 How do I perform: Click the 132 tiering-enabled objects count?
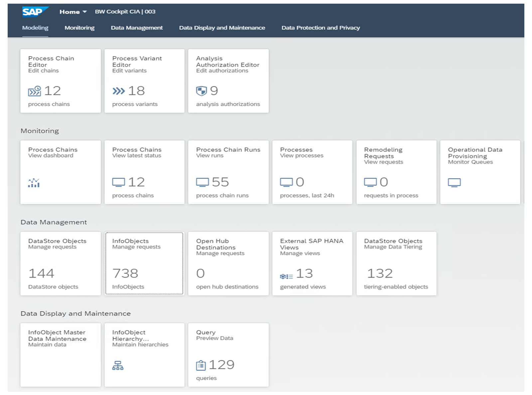[380, 274]
